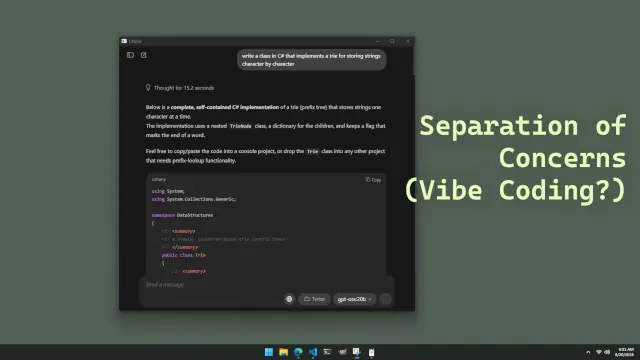Viewport: 640px width, 360px height.
Task: Start a new chat with the compose icon
Action: pyautogui.click(x=144, y=55)
